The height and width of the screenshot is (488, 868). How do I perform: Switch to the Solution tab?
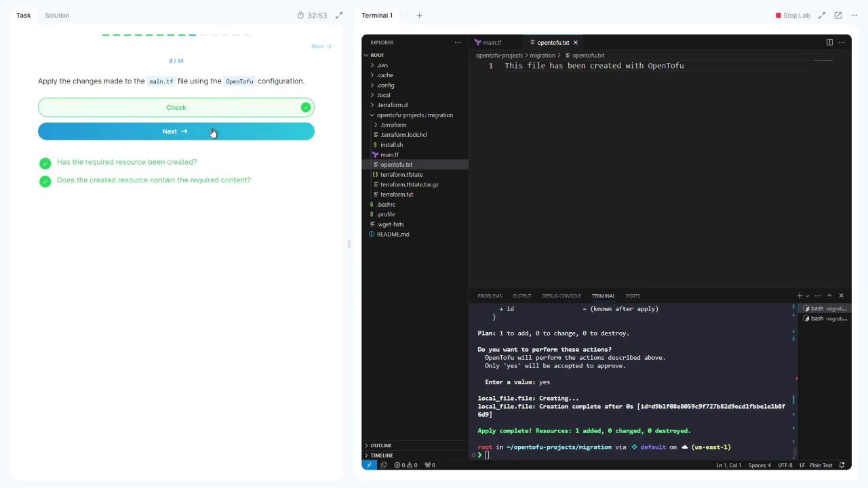(57, 15)
